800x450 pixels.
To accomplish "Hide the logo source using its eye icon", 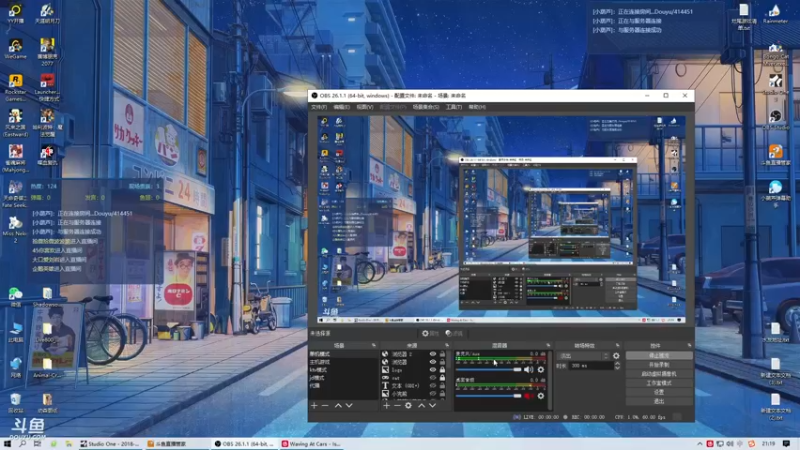I will 433,370.
